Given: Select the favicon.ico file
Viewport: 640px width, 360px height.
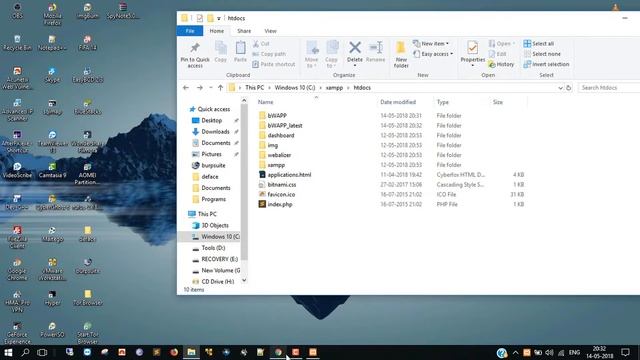Looking at the screenshot, I should pyautogui.click(x=281, y=194).
